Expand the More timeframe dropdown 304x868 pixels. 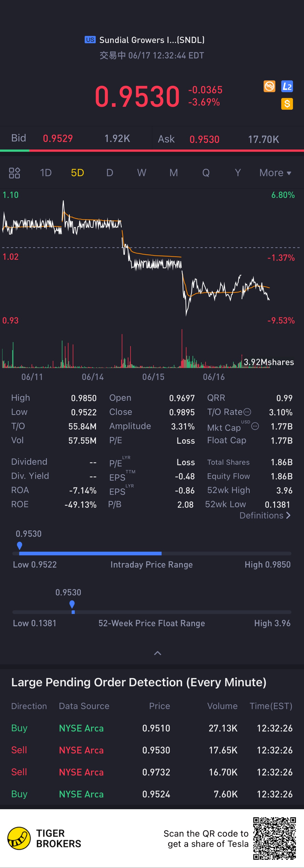(275, 173)
